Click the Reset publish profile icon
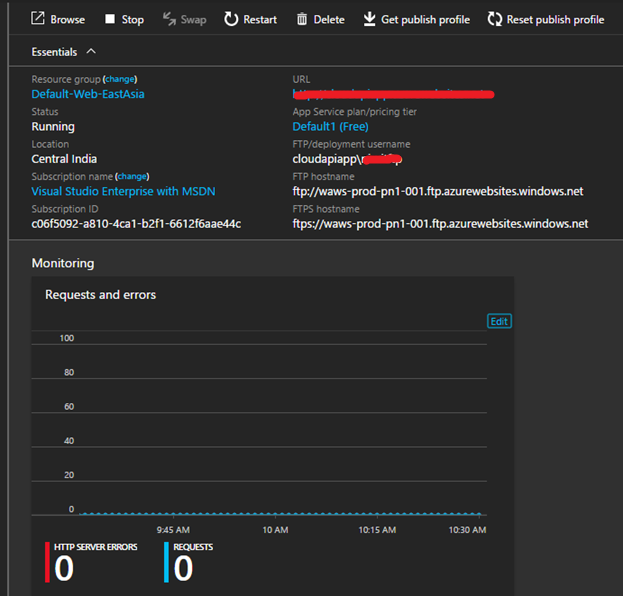Screen dimensions: 623x596 [494, 19]
